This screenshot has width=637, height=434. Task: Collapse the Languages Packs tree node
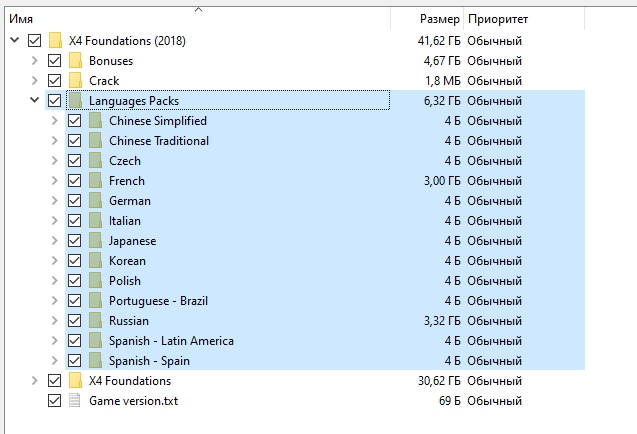point(35,101)
